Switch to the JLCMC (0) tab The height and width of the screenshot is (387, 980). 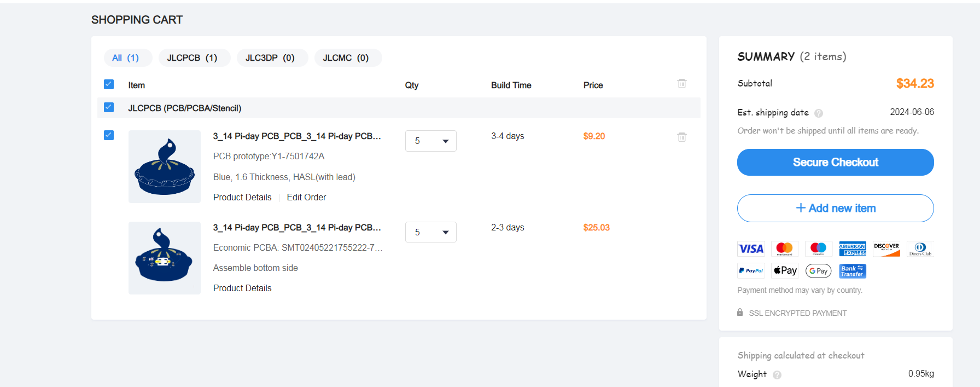pyautogui.click(x=348, y=57)
